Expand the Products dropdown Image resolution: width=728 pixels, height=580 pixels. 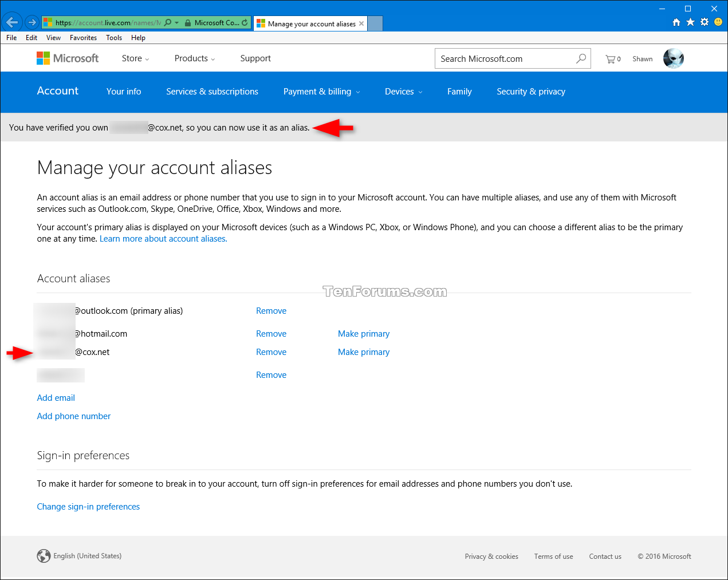click(195, 58)
